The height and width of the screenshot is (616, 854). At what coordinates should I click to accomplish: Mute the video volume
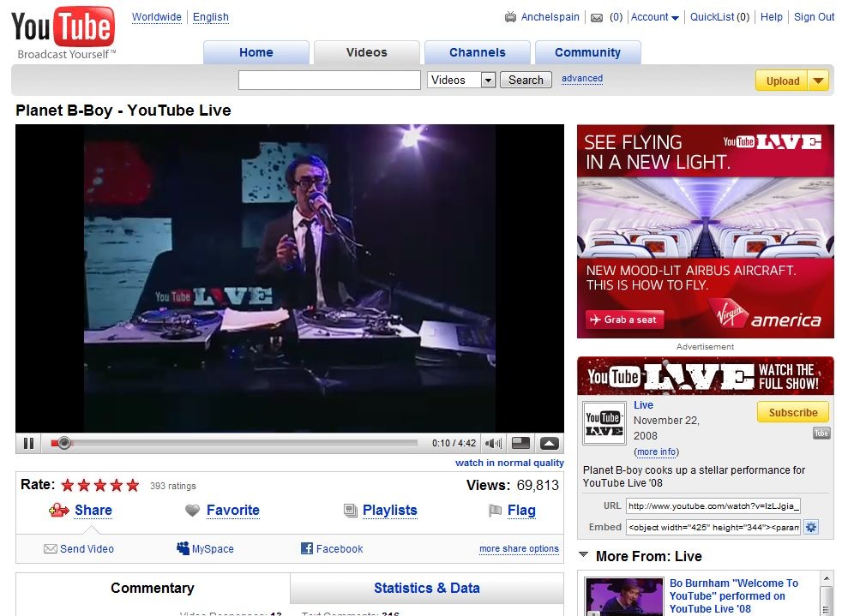(x=493, y=444)
